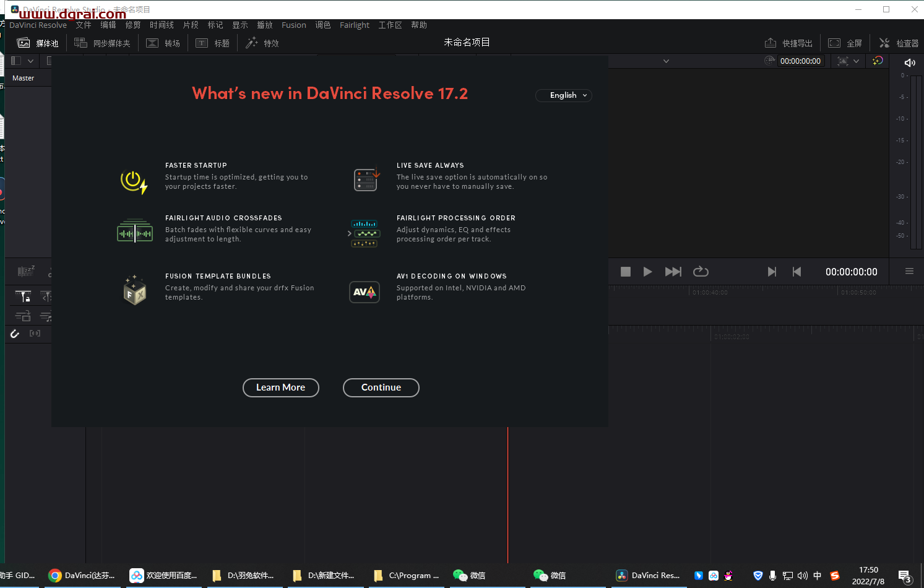This screenshot has width=924, height=588.
Task: Open the Fusion menu
Action: click(x=293, y=25)
